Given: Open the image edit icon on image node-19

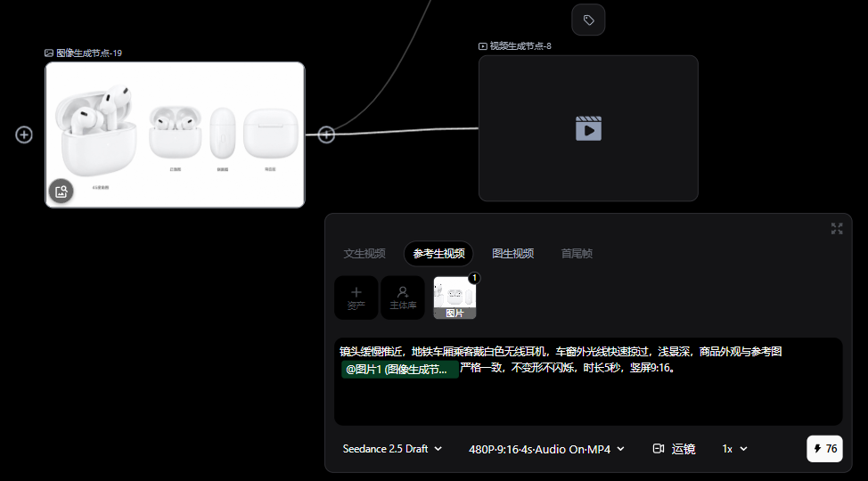Looking at the screenshot, I should pyautogui.click(x=61, y=192).
